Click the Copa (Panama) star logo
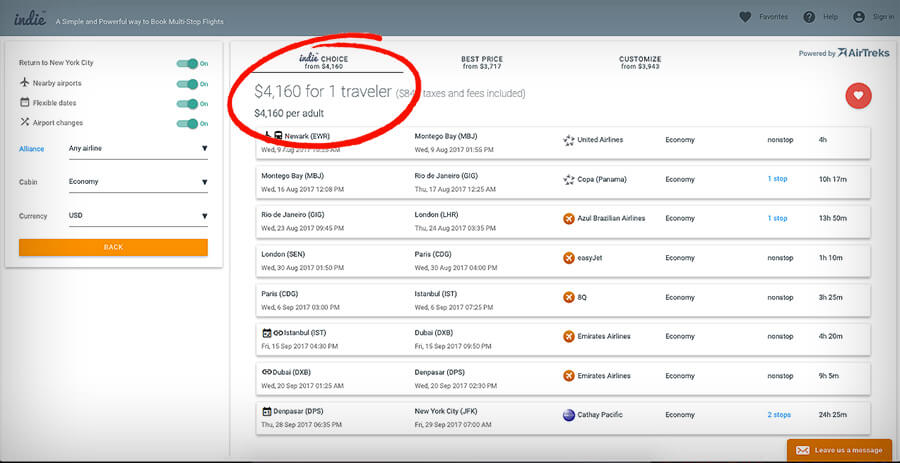Screen dimensions: 900x463 (x=569, y=180)
